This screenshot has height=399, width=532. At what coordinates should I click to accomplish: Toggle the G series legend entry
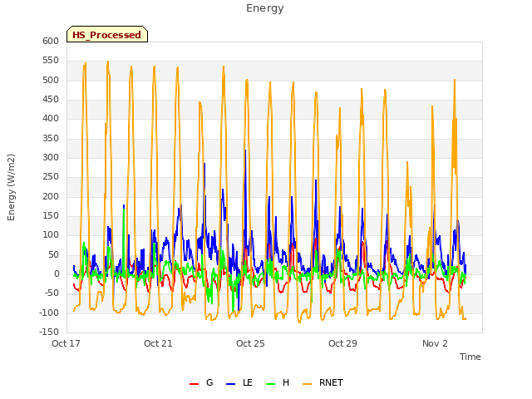[201, 382]
